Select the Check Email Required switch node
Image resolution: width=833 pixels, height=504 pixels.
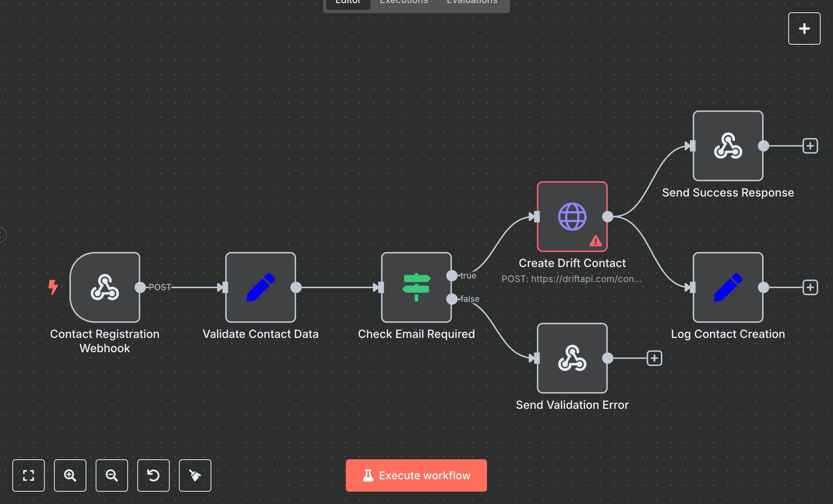click(x=416, y=287)
